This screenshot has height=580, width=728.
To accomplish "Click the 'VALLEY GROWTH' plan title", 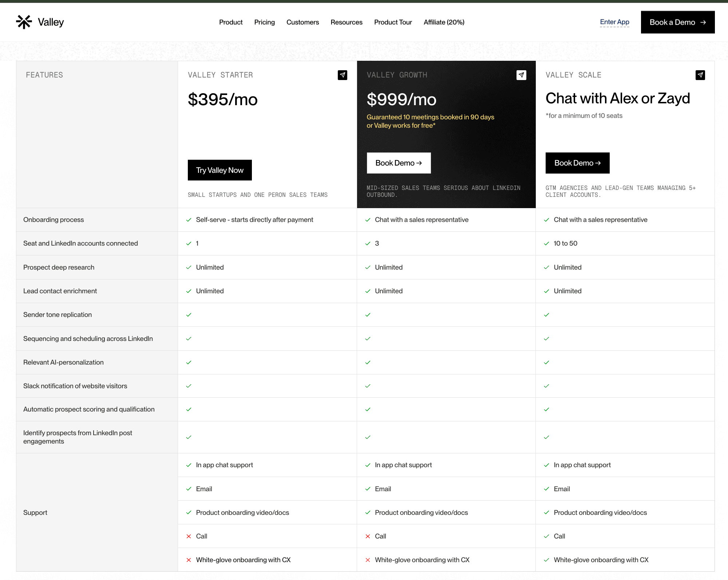I will [x=397, y=75].
